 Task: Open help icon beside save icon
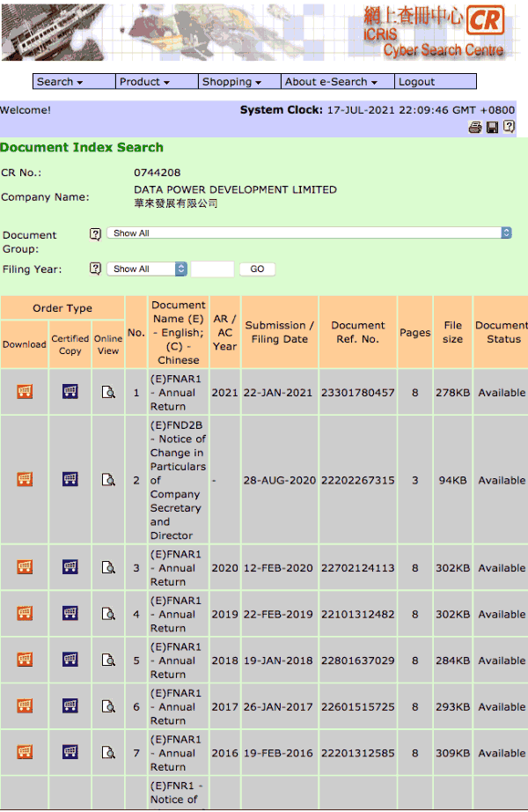509,127
